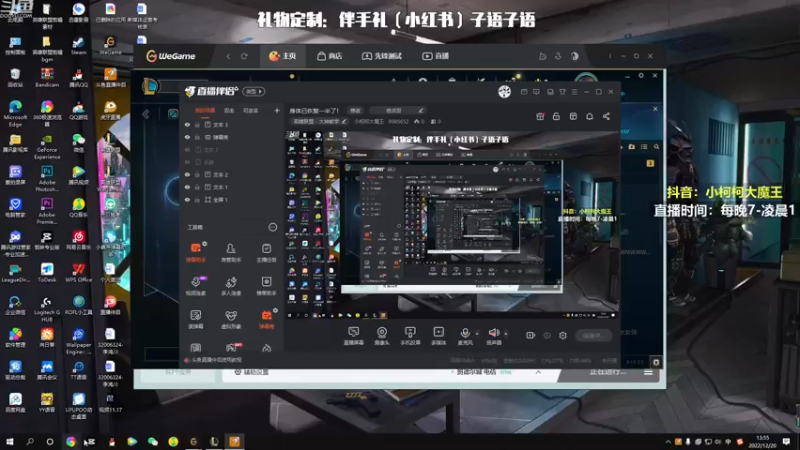Open the hamburger menu in WeGame bottom bar
Image resolution: width=800 pixels, height=450 pixels.
coord(648,372)
